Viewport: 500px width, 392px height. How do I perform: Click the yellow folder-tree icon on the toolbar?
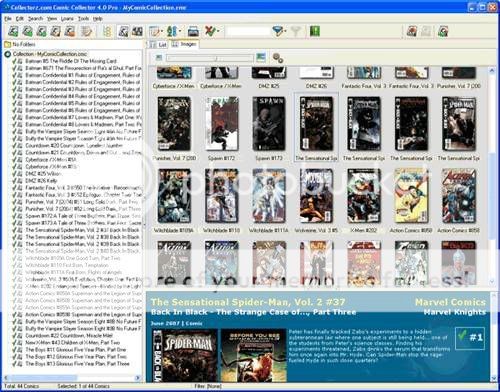click(x=107, y=32)
